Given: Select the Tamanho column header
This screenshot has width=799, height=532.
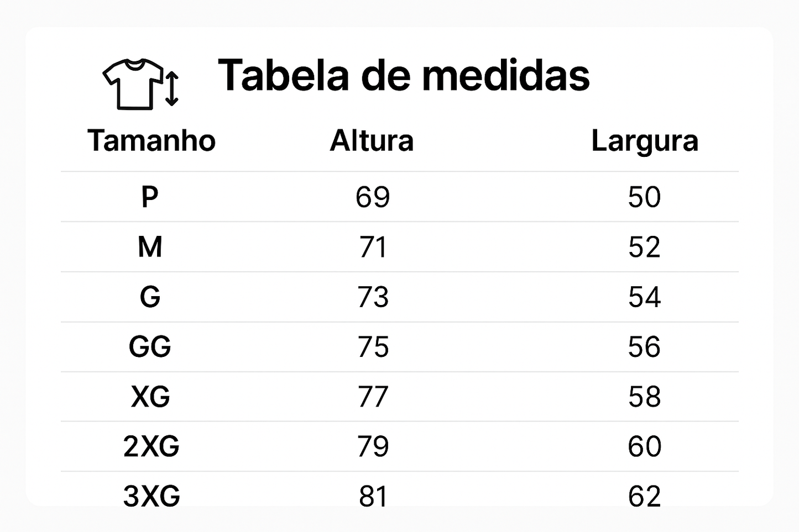Looking at the screenshot, I should [x=151, y=140].
